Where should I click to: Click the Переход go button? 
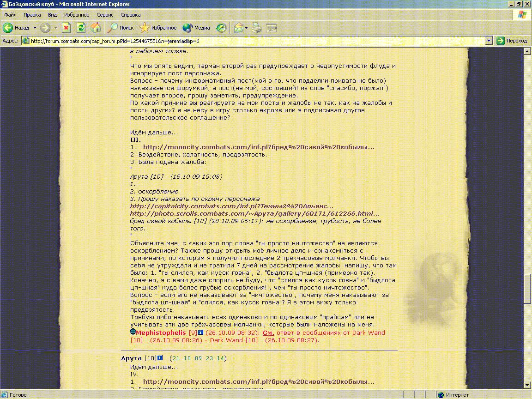512,41
